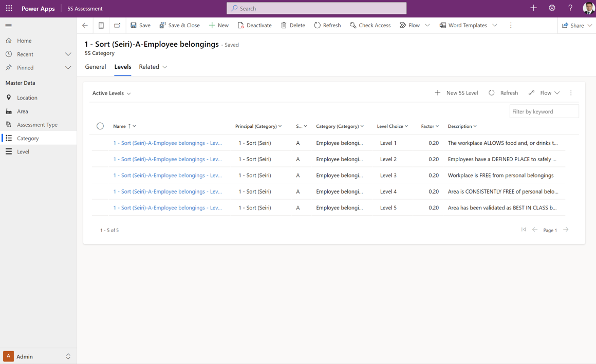Open the Level 3 record link

point(167,176)
